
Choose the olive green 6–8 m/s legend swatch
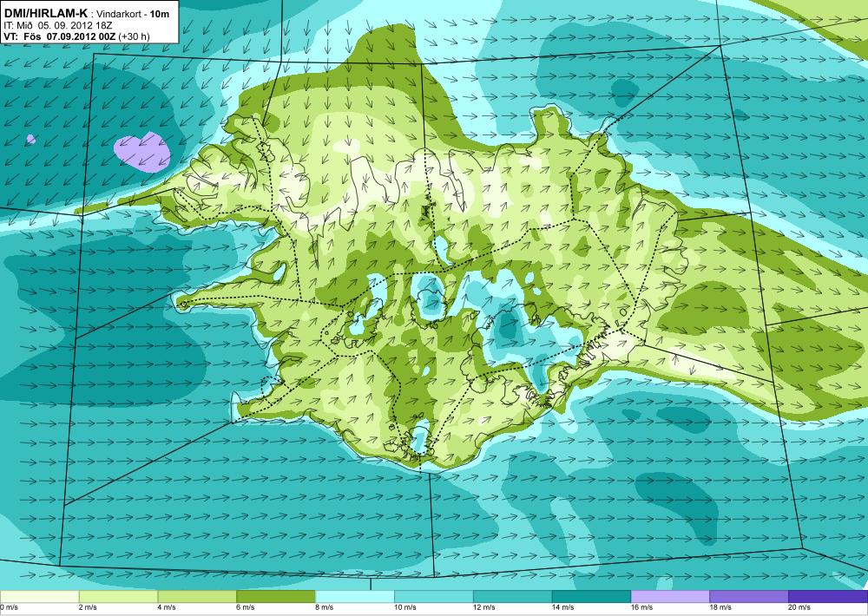pos(276,597)
